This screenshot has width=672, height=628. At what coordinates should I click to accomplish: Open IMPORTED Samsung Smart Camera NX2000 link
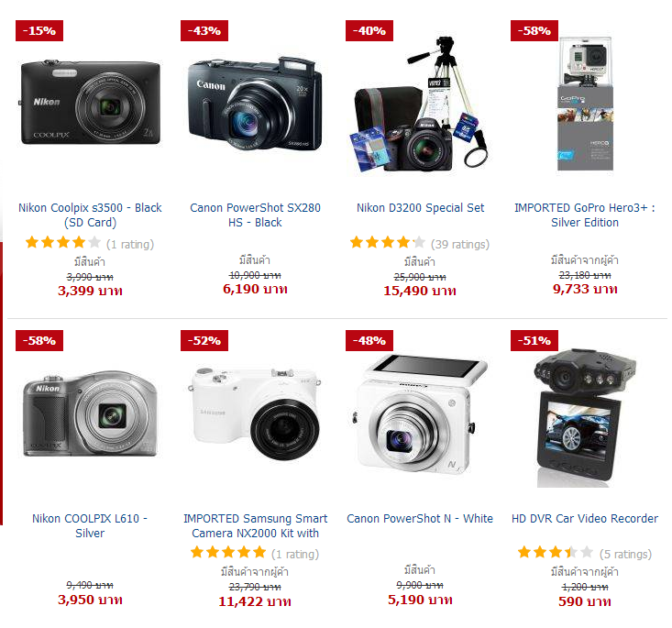click(255, 525)
